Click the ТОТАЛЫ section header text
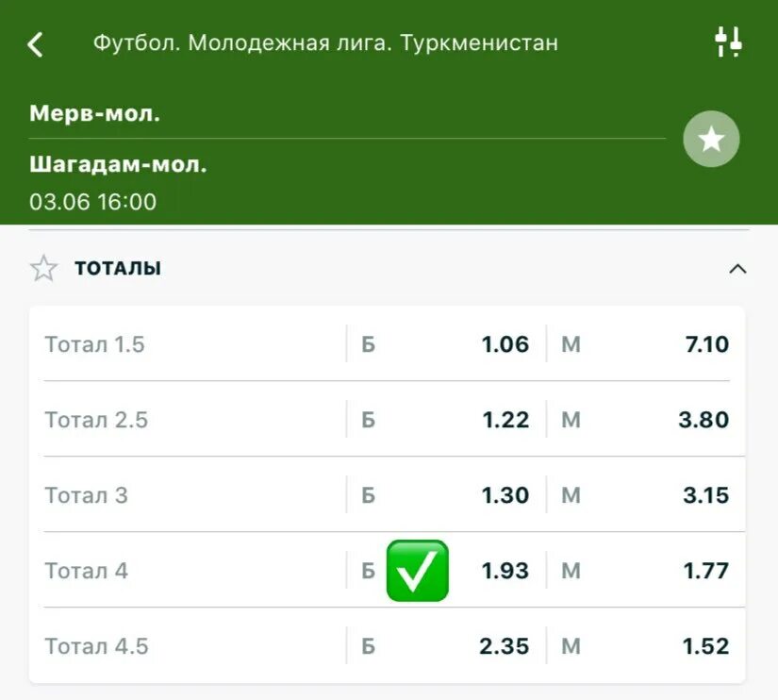778x700 pixels. click(118, 268)
